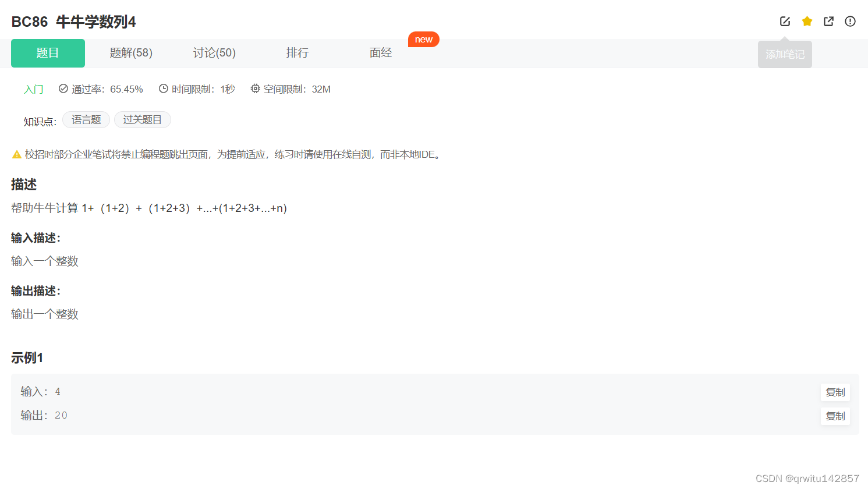Click the 示例1 heading
This screenshot has width=868, height=489.
(27, 358)
